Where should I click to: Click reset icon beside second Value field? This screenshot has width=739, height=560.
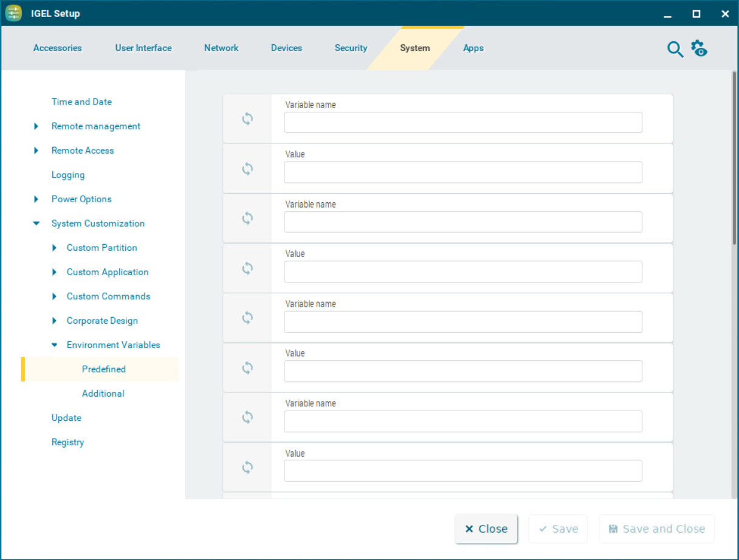[x=247, y=268]
